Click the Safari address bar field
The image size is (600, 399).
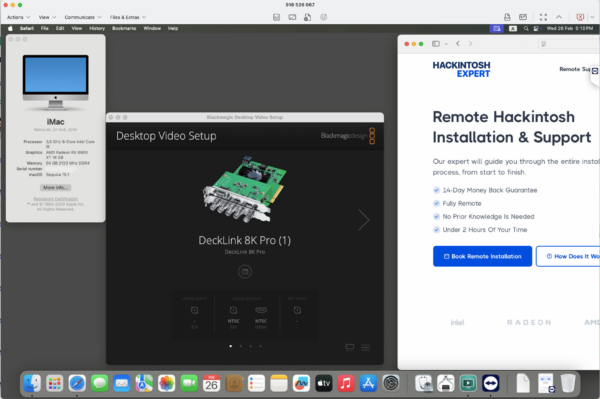(569, 44)
